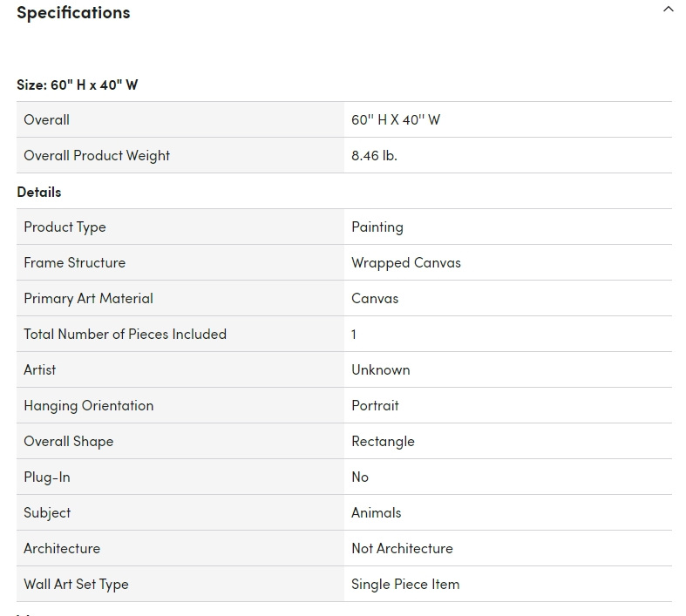
Task: Click the Primary Art Material label
Action: [88, 298]
